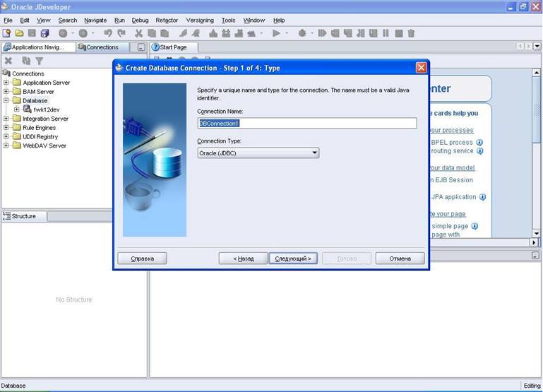Open the Connection Type combo box
The width and height of the screenshot is (543, 392).
258,153
